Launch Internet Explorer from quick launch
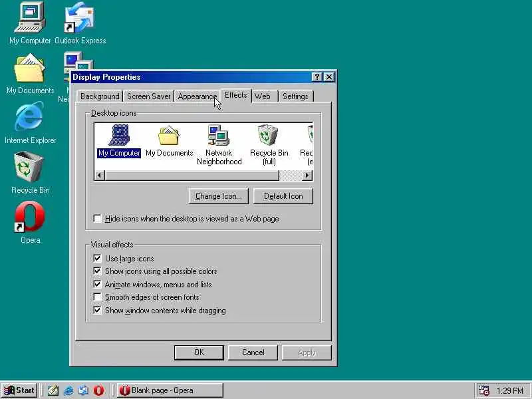The image size is (532, 399). click(68, 390)
